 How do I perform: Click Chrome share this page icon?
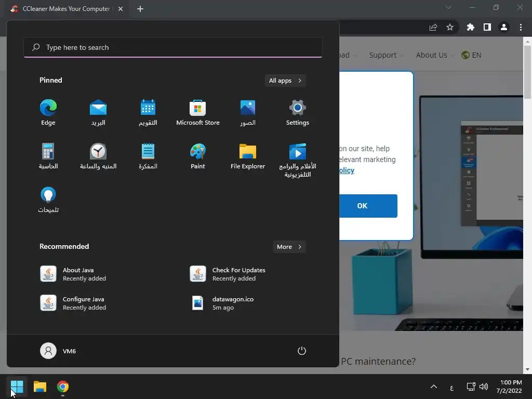point(433,27)
